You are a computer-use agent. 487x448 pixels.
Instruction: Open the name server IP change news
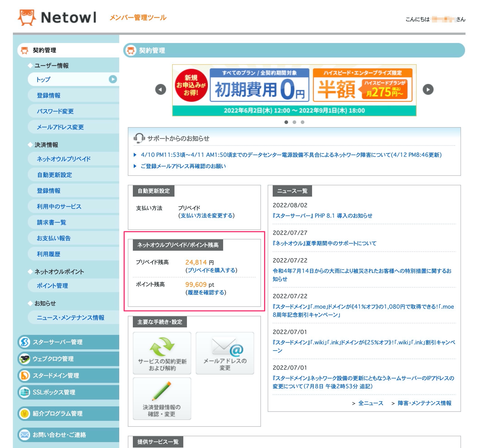pyautogui.click(x=363, y=382)
